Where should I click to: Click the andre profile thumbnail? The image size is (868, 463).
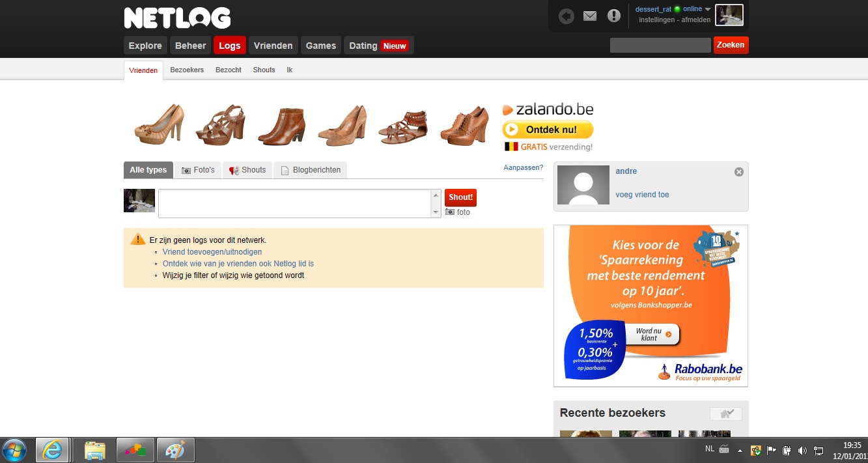583,185
